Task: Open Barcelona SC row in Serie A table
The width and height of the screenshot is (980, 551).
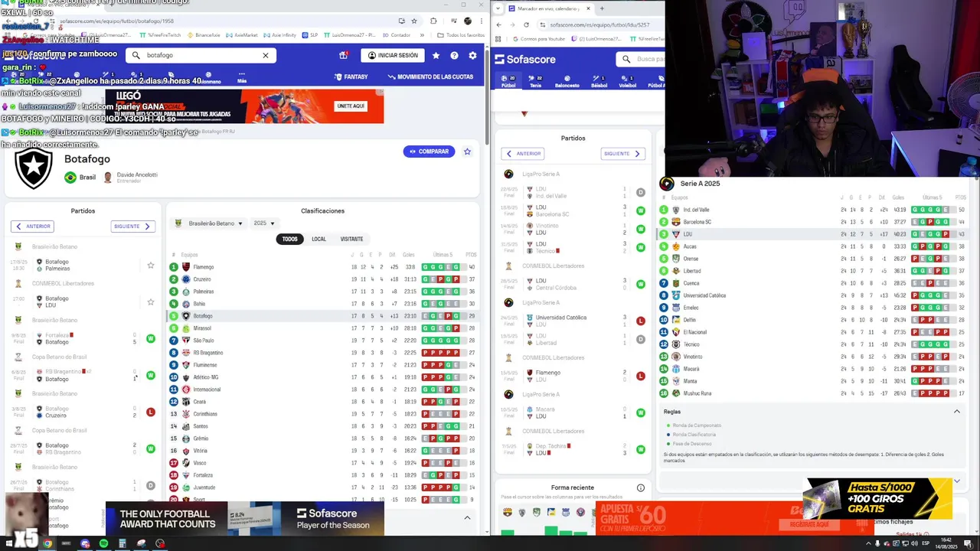Action: (815, 222)
